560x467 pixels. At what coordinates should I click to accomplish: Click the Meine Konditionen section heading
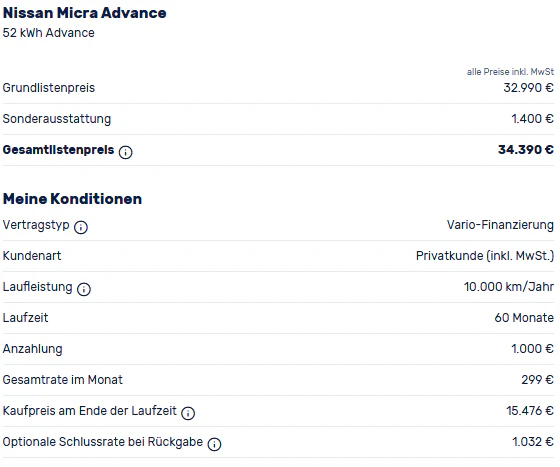[x=72, y=199]
